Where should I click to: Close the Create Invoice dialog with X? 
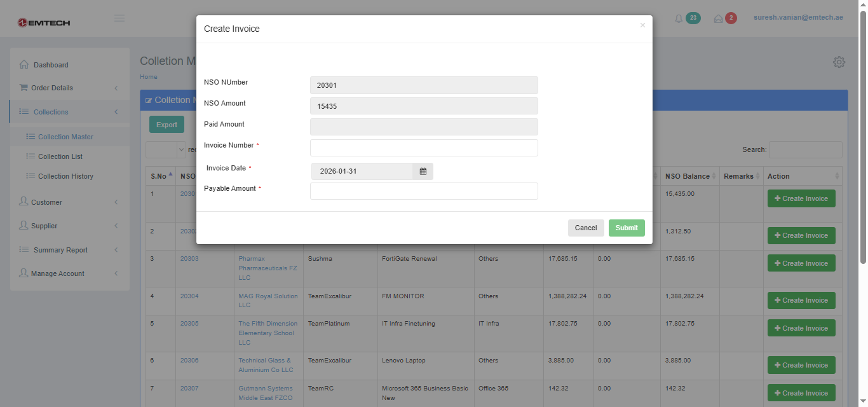[642, 25]
